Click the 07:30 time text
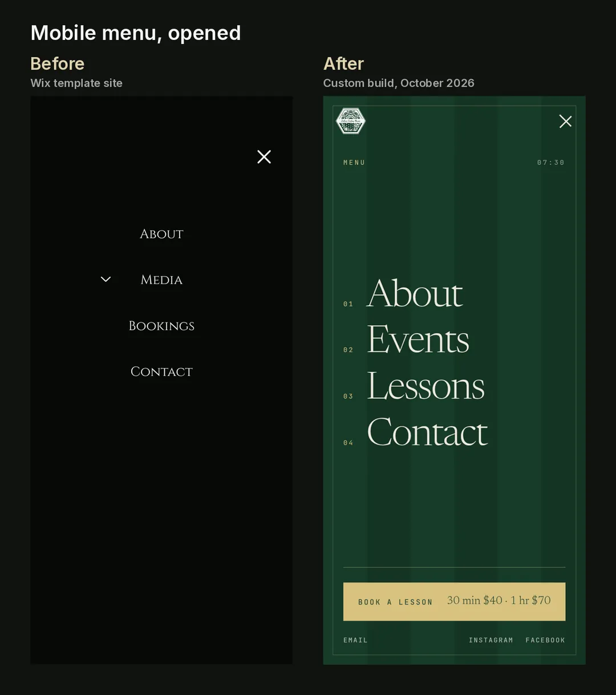 tap(550, 163)
